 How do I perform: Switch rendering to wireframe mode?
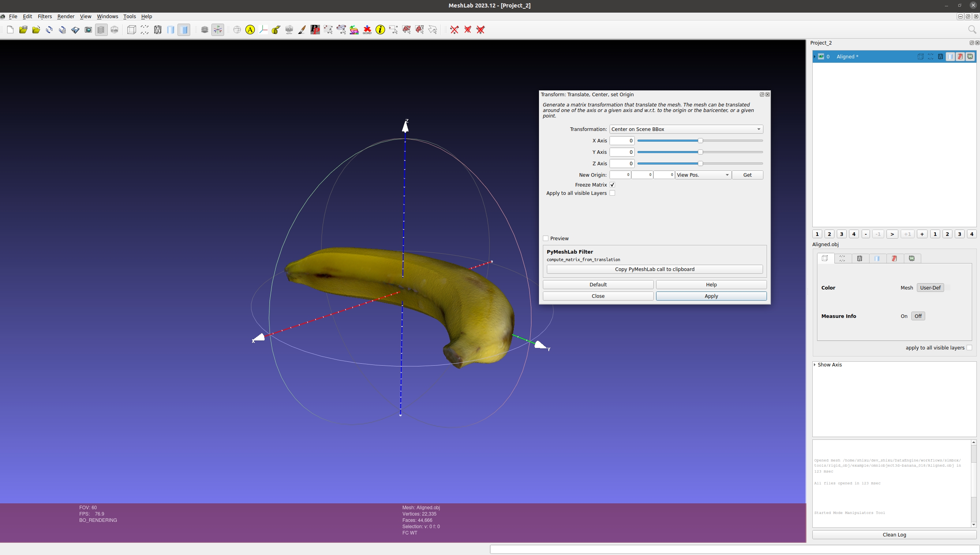point(157,30)
